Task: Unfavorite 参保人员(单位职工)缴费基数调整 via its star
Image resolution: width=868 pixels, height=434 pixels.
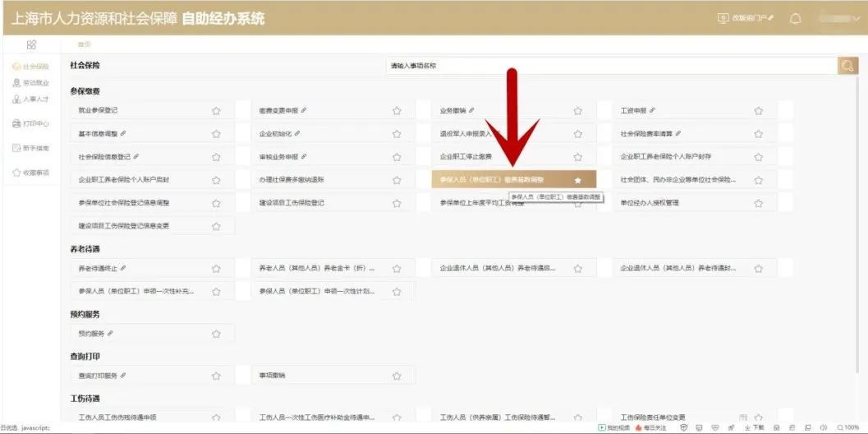Action: pyautogui.click(x=578, y=180)
